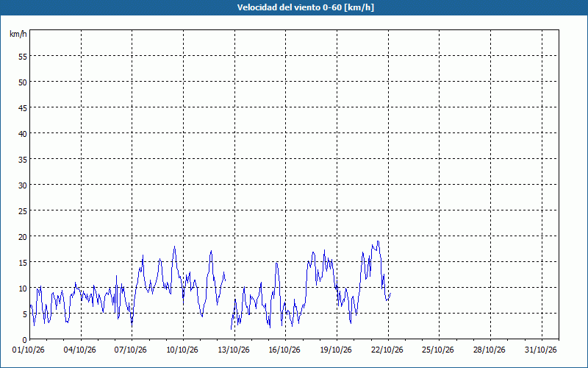Click the y-axis value '5'

tap(25, 314)
